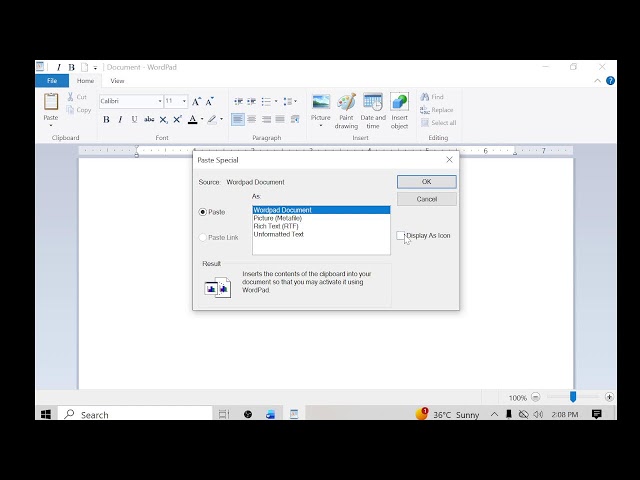Open highlight color dropdown arrow
The height and width of the screenshot is (480, 640).
(222, 120)
